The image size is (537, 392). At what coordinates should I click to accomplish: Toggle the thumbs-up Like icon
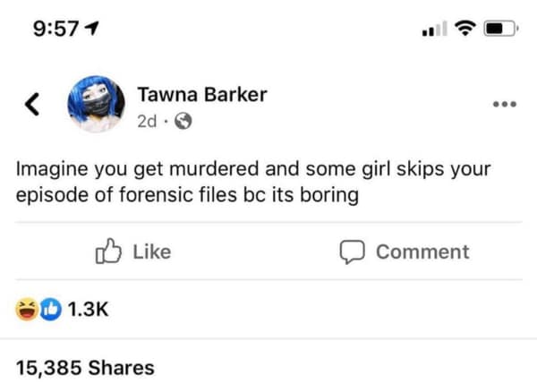[x=108, y=252]
